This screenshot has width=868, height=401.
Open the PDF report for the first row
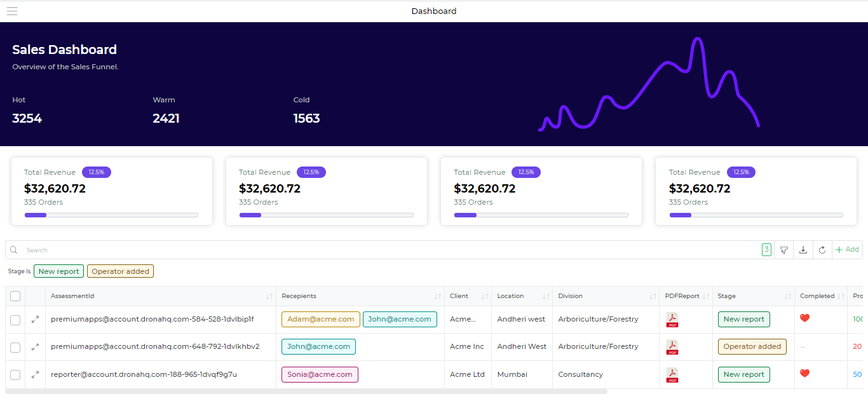(672, 319)
